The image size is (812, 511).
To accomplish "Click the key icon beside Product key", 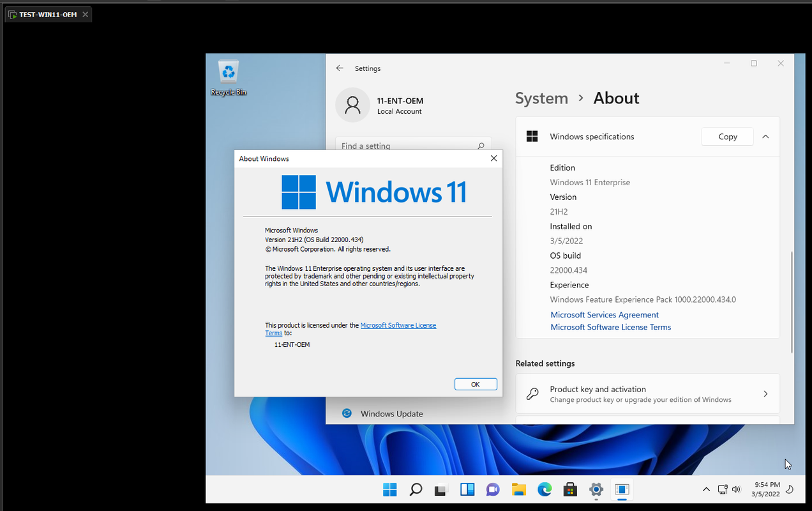I will coord(532,394).
